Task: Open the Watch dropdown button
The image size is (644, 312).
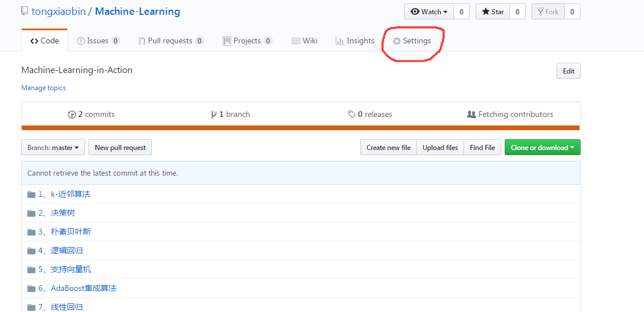Action: pyautogui.click(x=429, y=12)
